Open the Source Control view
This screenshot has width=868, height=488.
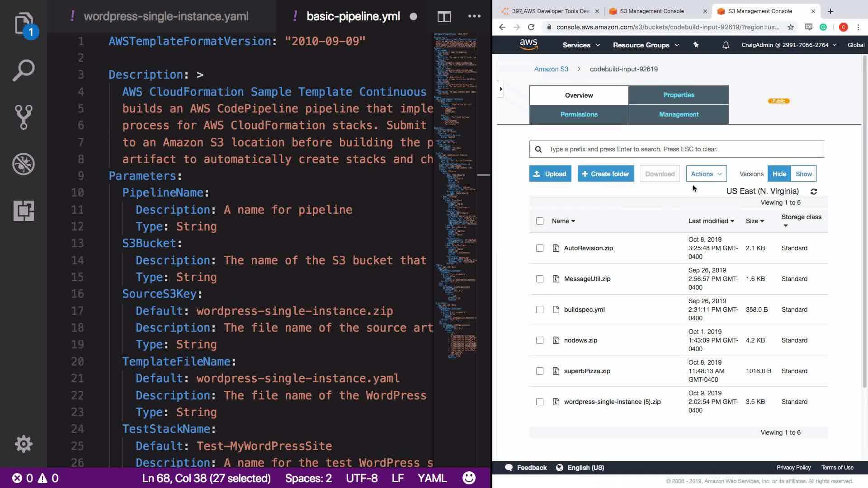(24, 117)
